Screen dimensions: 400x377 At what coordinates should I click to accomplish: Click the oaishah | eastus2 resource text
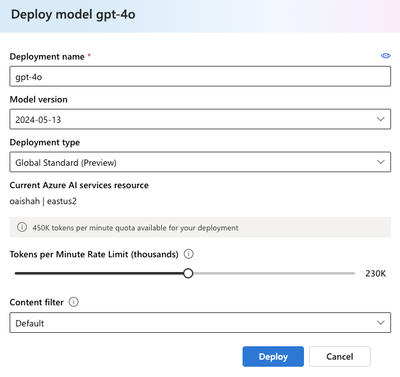(43, 201)
